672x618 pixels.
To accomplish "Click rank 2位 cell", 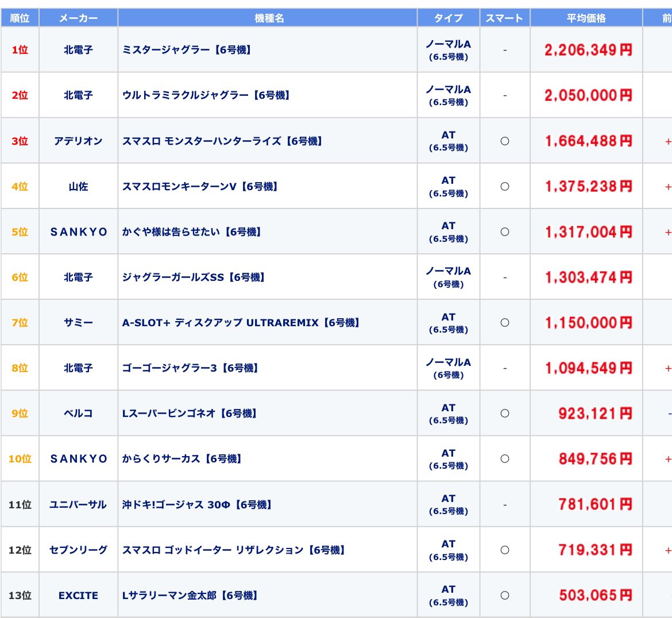I will [x=20, y=95].
